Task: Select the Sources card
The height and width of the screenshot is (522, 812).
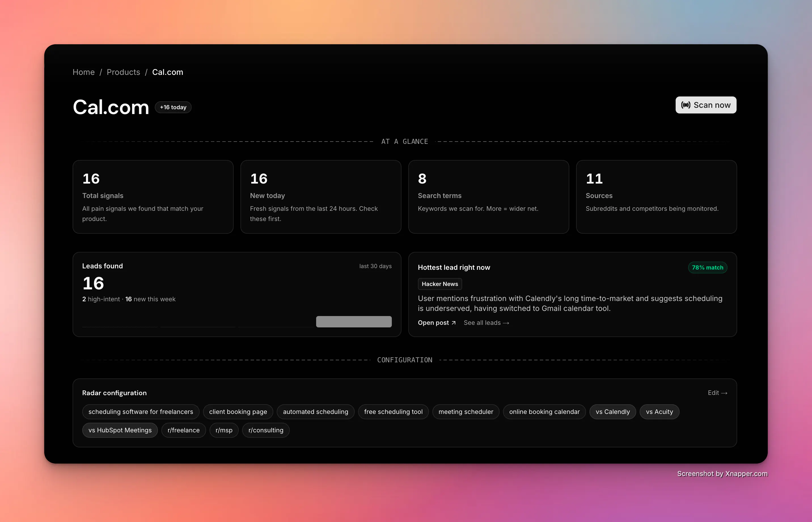Action: [x=656, y=197]
